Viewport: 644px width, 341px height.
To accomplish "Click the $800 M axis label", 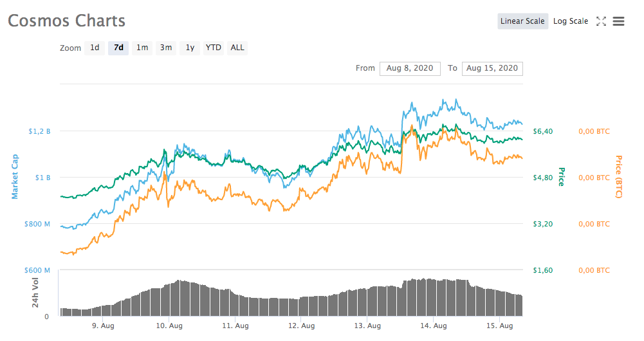I will click(x=37, y=225).
